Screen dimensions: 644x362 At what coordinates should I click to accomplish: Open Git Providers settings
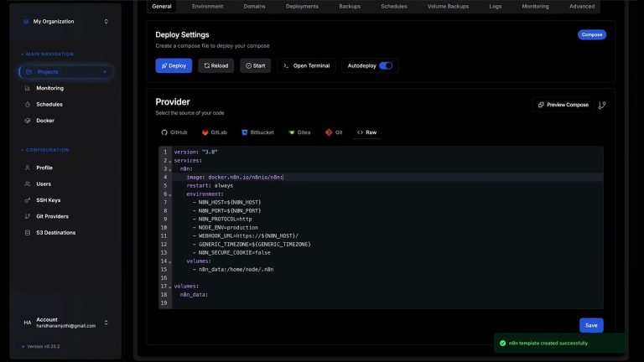65,216
